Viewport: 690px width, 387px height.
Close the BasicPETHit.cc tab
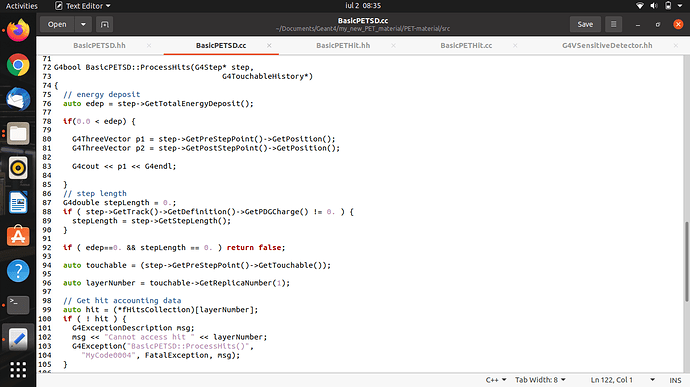tap(515, 45)
